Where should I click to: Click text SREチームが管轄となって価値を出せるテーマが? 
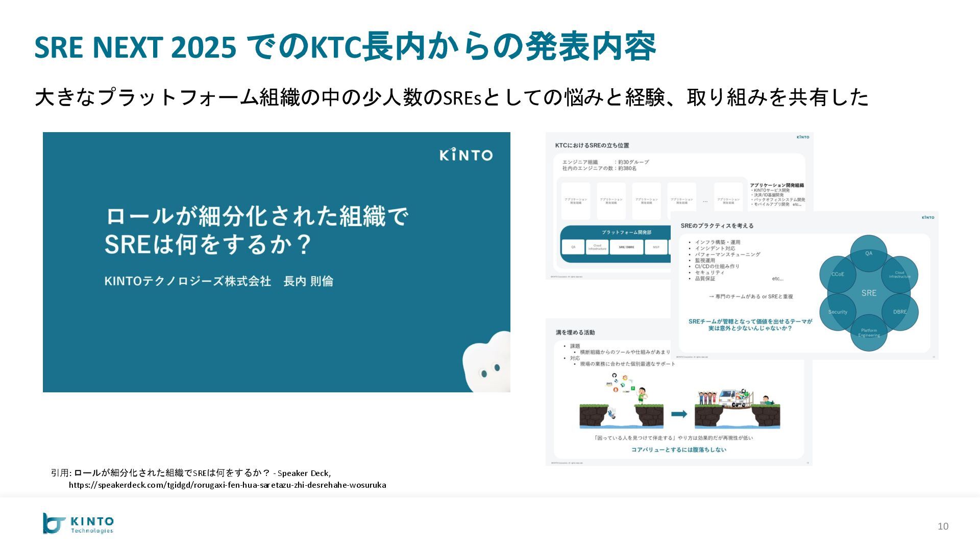(x=750, y=321)
